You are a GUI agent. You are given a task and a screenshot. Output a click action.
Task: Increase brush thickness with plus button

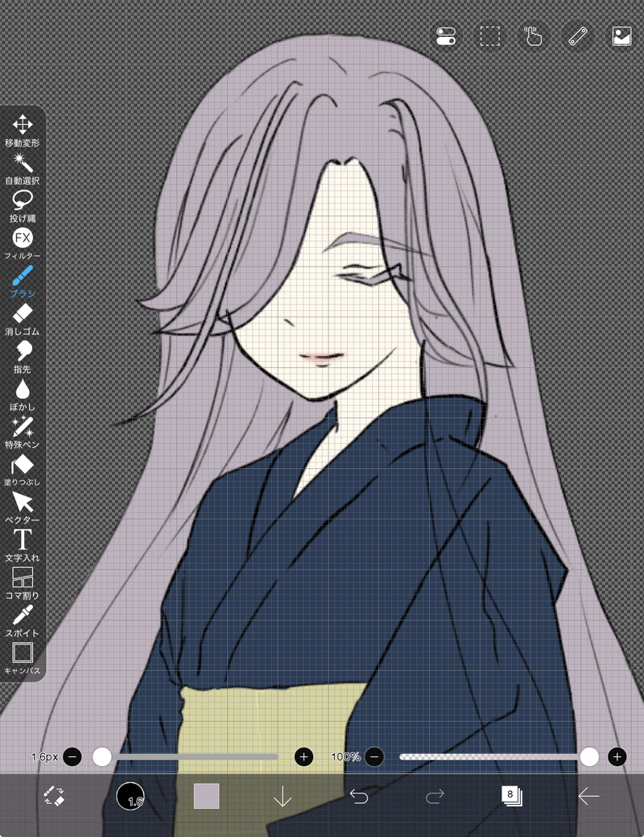coord(304,756)
